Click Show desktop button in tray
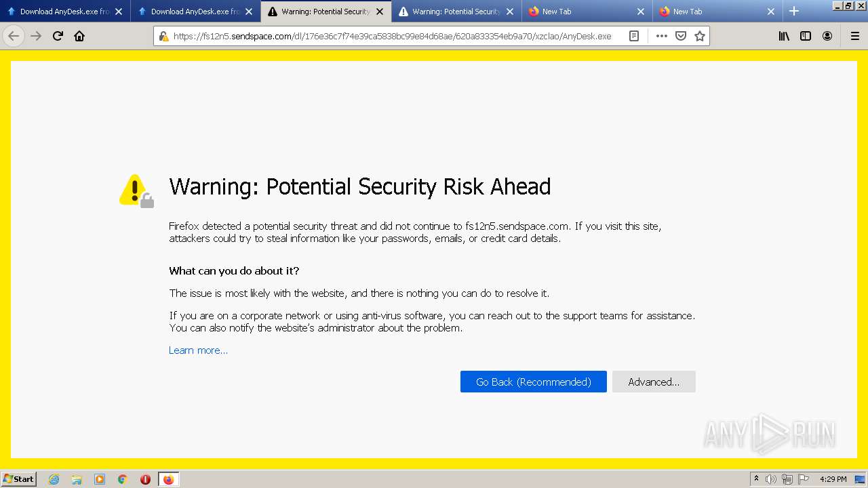This screenshot has width=868, height=488. [861, 479]
